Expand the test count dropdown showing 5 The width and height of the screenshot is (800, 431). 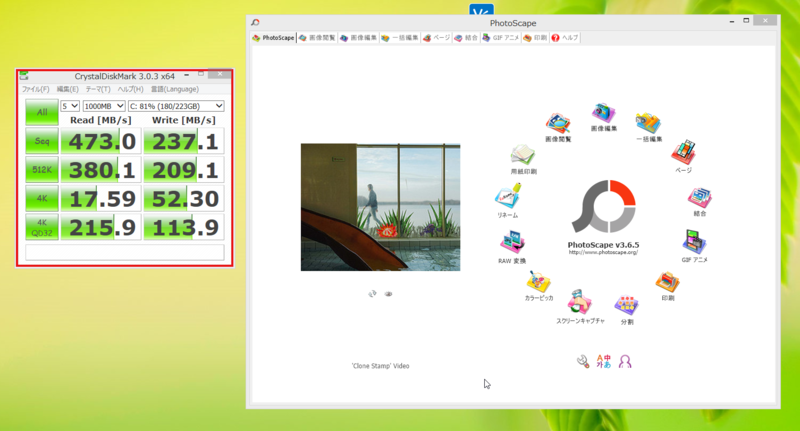[70, 106]
